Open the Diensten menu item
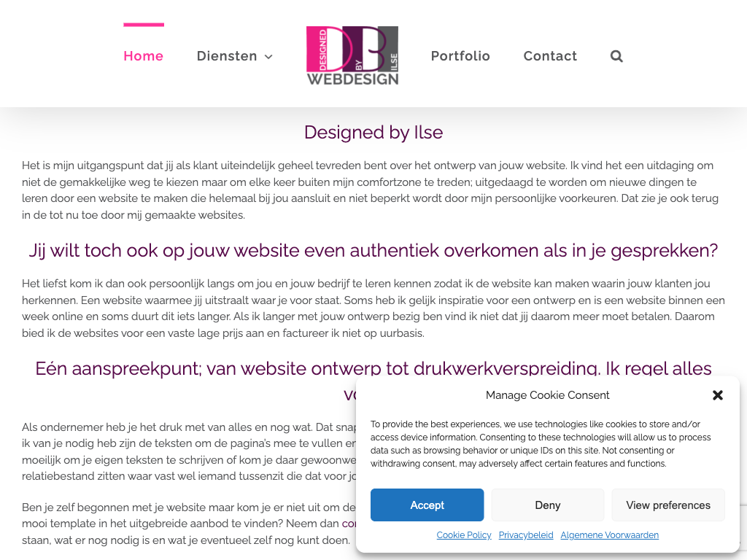 227,56
